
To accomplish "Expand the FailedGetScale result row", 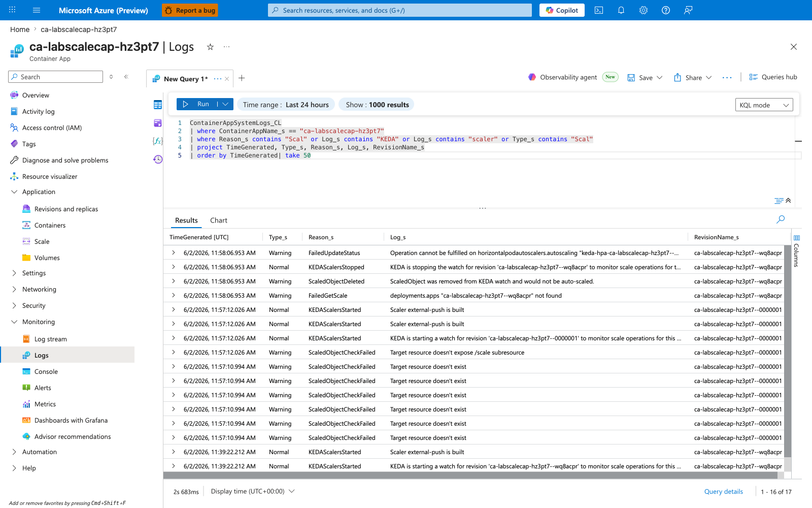I will tap(174, 295).
